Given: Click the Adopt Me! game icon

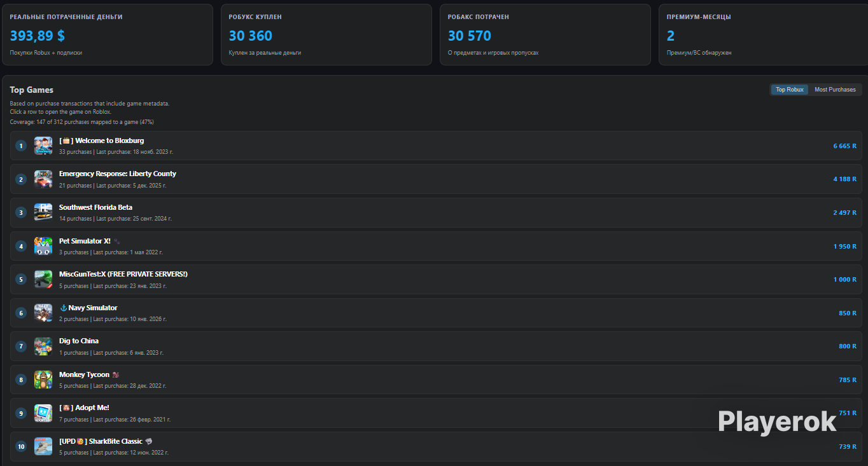Looking at the screenshot, I should [43, 413].
